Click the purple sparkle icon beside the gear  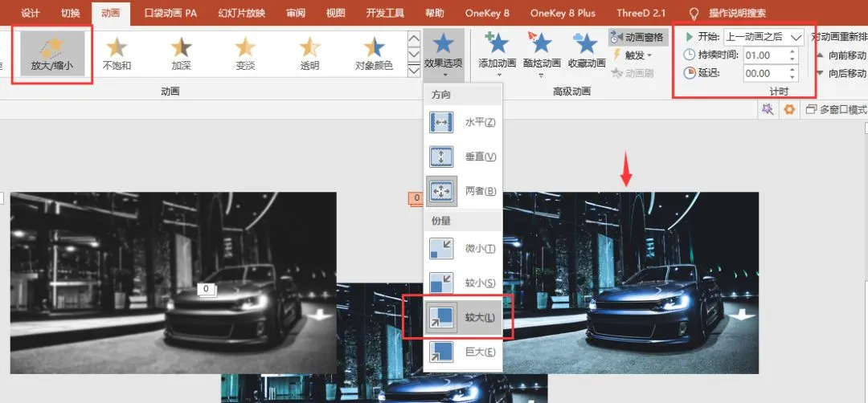coord(768,109)
